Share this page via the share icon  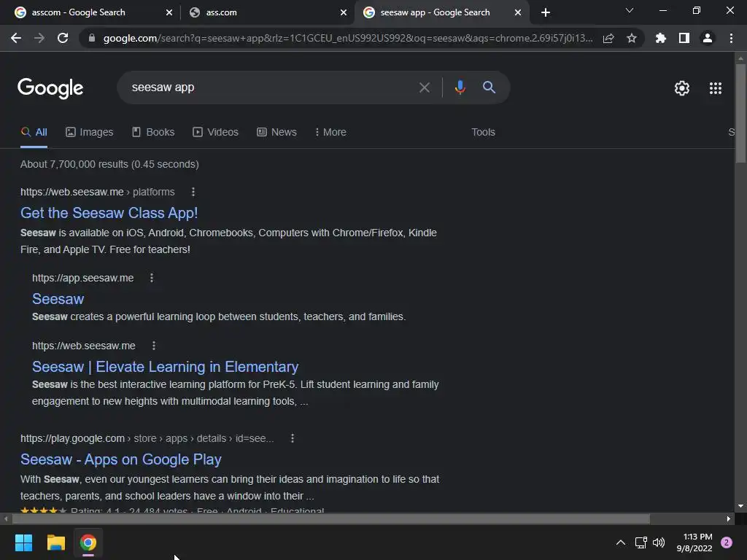(x=608, y=38)
